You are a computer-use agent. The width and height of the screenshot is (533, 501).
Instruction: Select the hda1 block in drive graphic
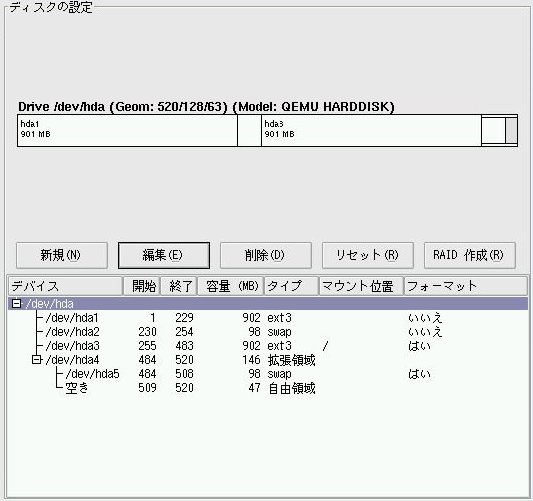(127, 131)
